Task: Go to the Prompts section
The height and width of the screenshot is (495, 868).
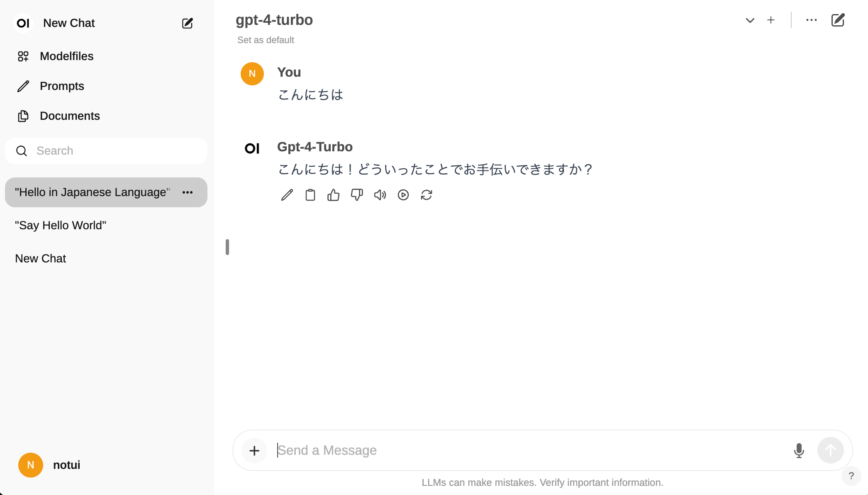Action: coord(62,86)
